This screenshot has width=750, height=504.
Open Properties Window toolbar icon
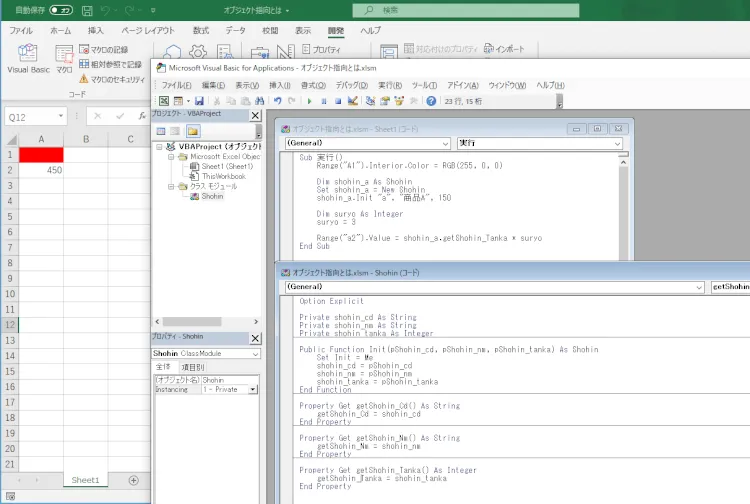[x=385, y=101]
